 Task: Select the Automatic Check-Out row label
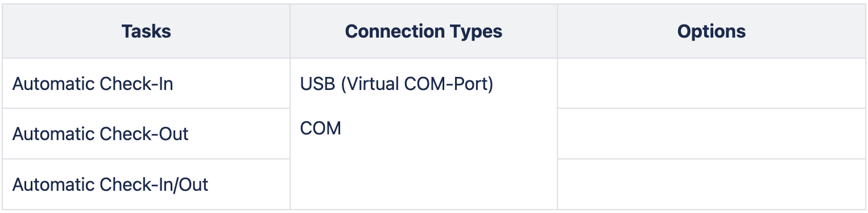[101, 134]
